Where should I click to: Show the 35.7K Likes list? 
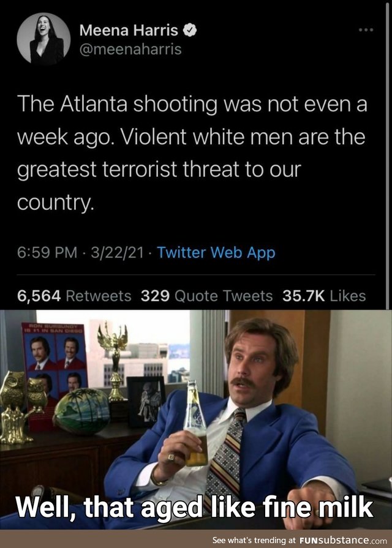pyautogui.click(x=324, y=296)
